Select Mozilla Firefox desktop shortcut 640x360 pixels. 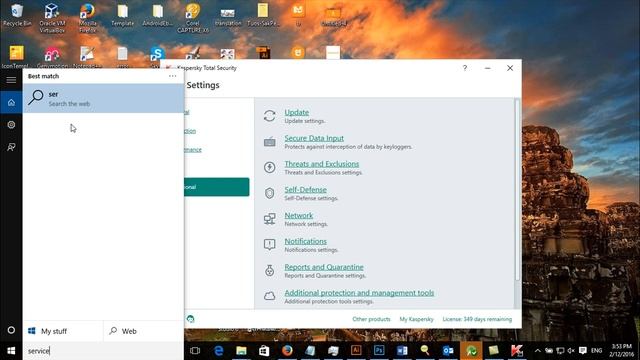(87, 18)
